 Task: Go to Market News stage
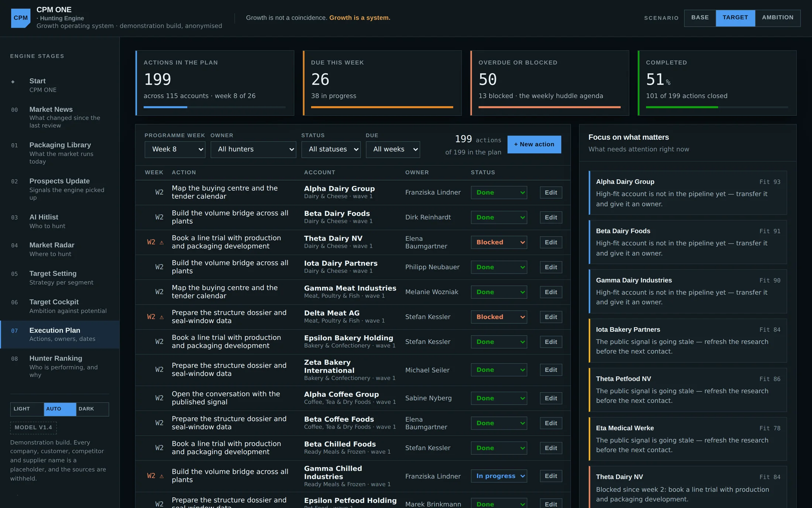(60, 117)
